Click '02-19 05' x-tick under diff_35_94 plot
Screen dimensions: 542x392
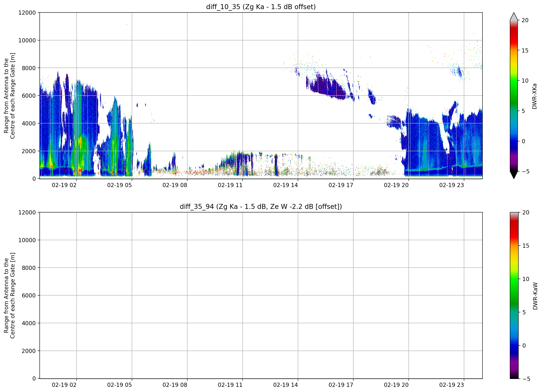point(119,385)
